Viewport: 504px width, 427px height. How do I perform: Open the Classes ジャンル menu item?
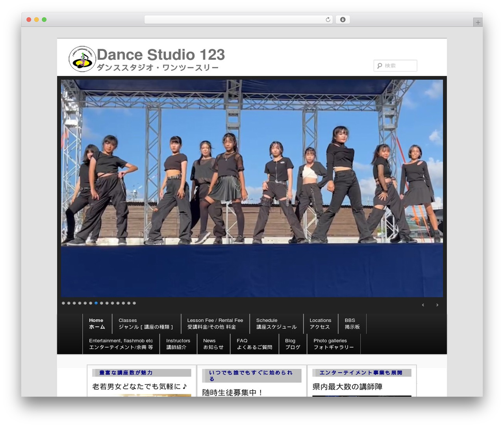point(146,324)
